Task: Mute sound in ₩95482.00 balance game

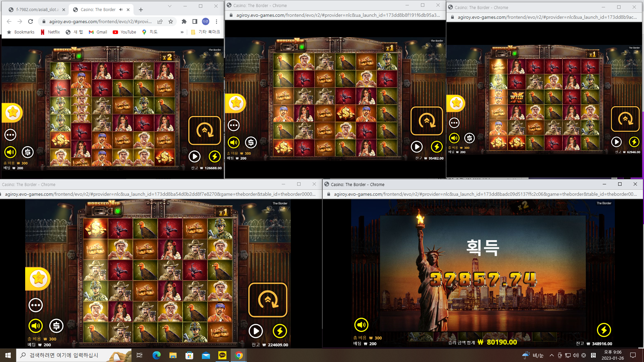Action: tap(234, 142)
